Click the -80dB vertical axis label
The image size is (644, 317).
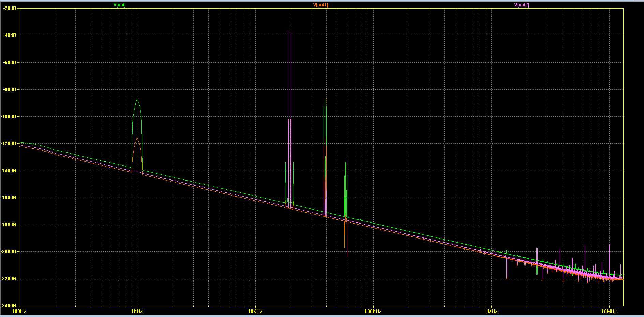tap(10, 89)
